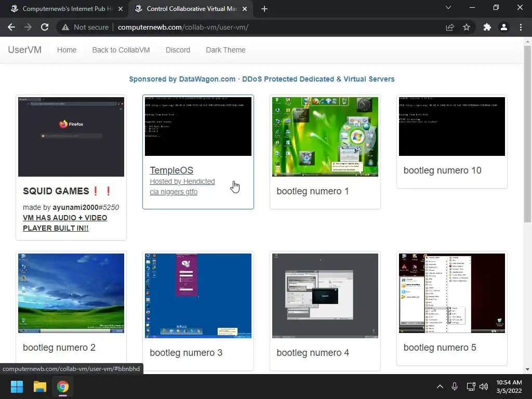Open bootleg numero 2 thumbnail
The height and width of the screenshot is (399, 532).
pyautogui.click(x=71, y=293)
